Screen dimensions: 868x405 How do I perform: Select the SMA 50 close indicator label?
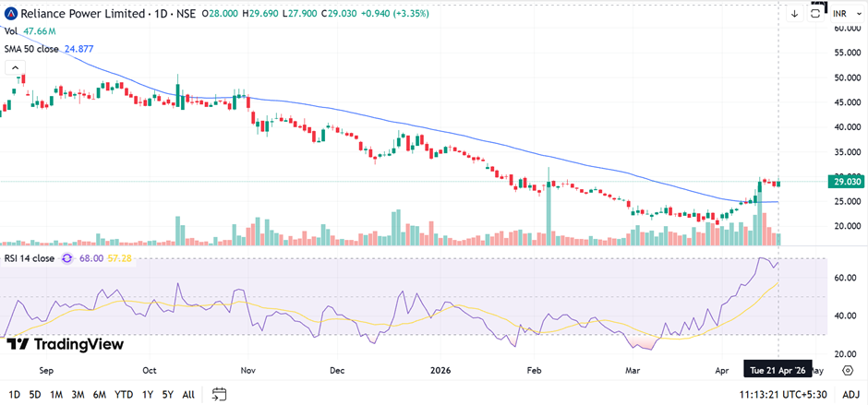[31, 48]
